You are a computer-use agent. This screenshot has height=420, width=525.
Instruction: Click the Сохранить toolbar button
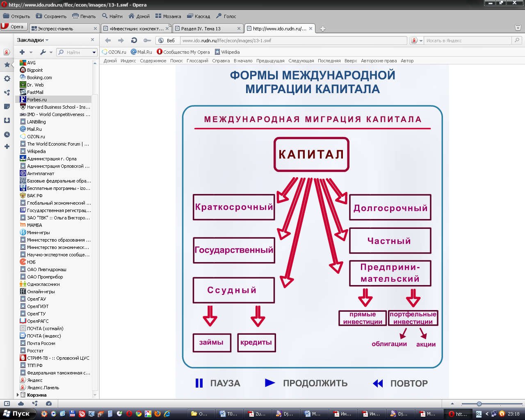(x=51, y=16)
